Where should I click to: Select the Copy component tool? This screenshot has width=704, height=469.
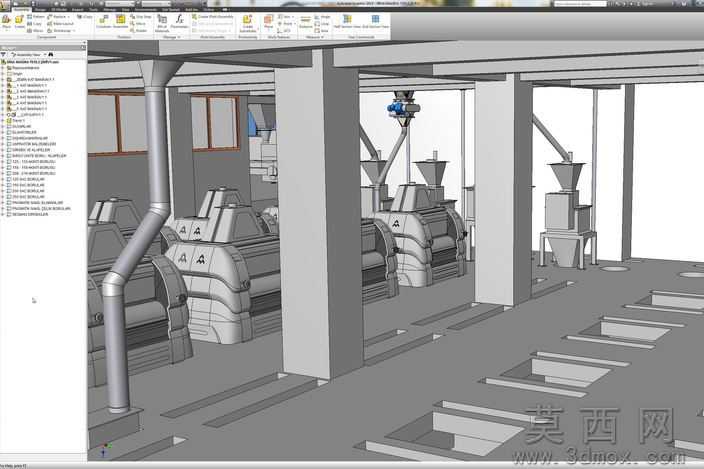(x=34, y=24)
